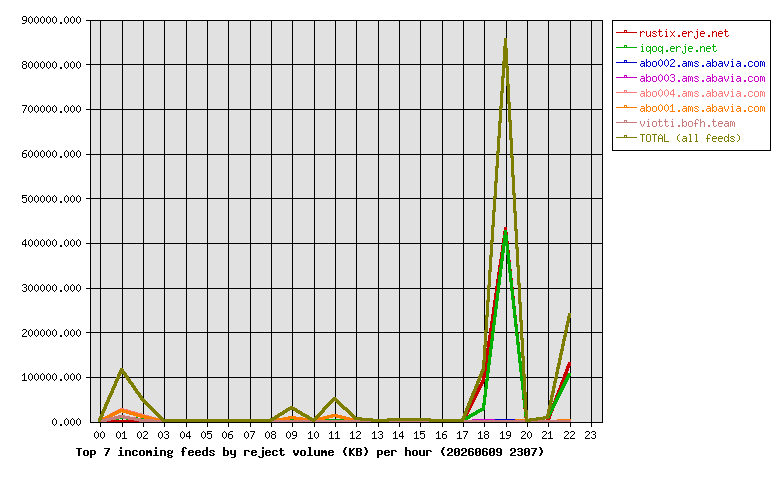Click the chart title about reject volume

pos(310,452)
